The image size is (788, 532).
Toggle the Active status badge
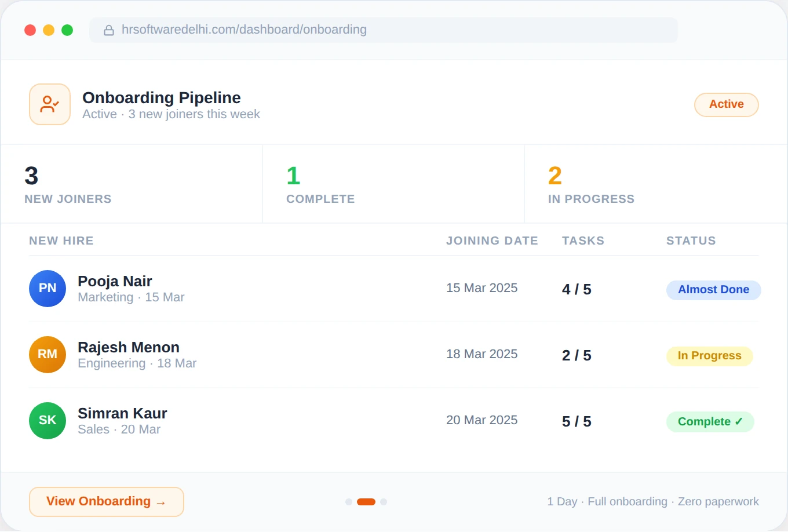pos(726,104)
